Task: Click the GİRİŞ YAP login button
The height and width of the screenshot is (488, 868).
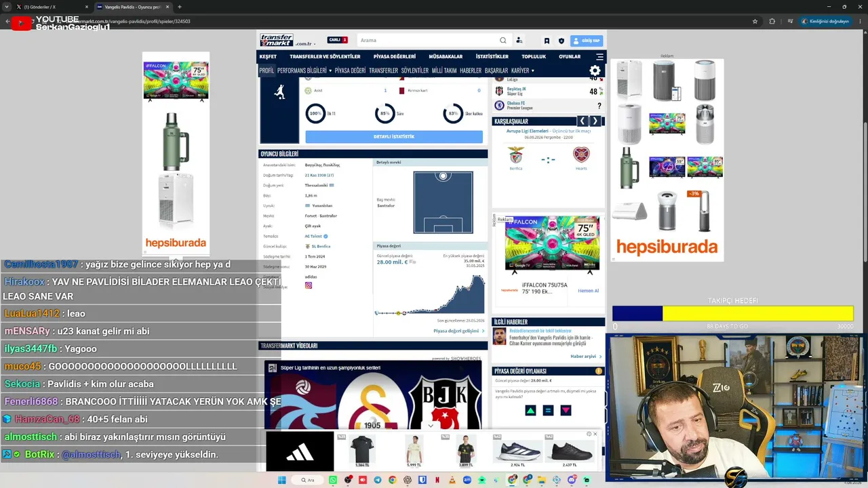Action: 587,41
